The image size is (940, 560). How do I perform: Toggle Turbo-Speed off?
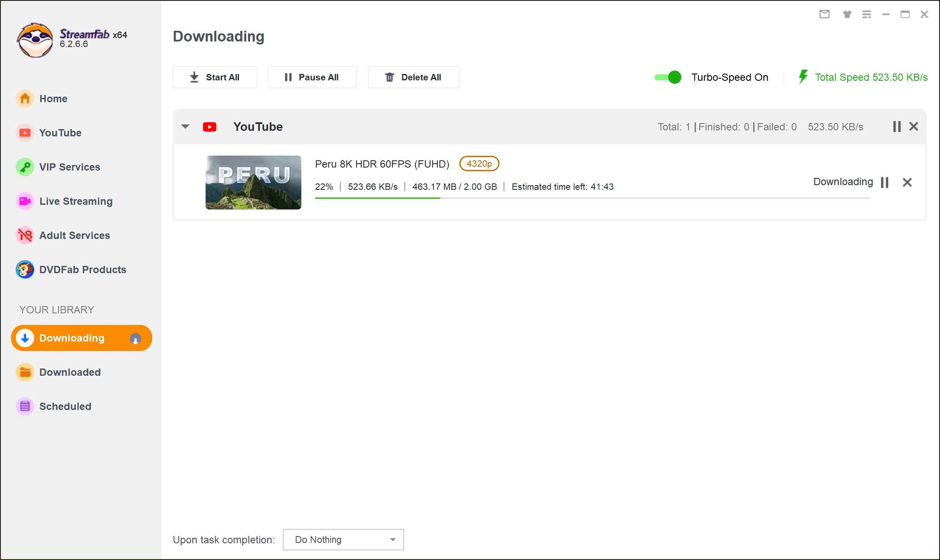click(668, 77)
